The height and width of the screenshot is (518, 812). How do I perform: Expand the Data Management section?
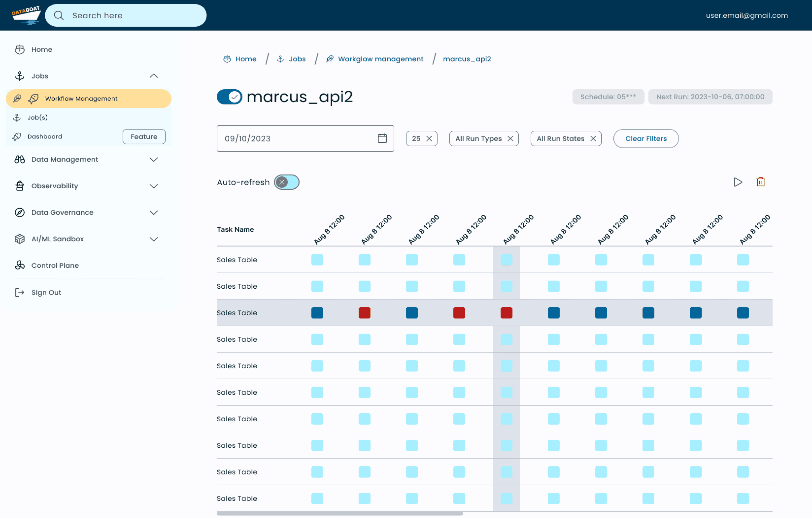(x=153, y=160)
